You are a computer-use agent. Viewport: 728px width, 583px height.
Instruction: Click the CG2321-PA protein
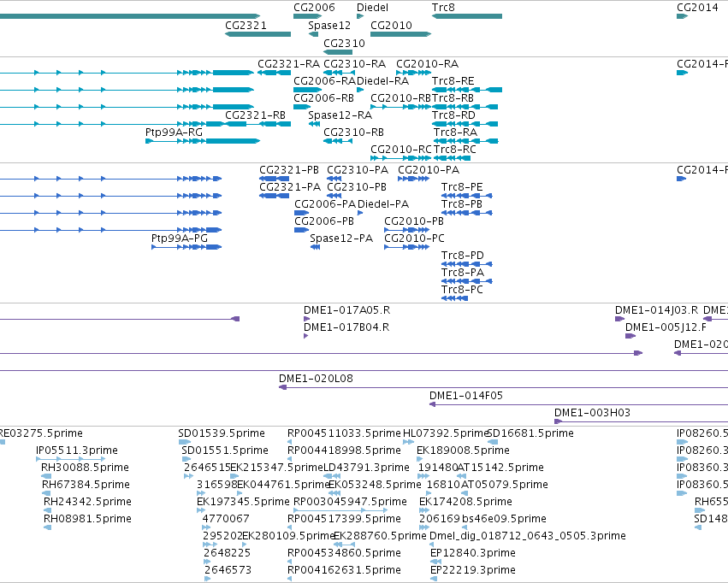coord(274,196)
